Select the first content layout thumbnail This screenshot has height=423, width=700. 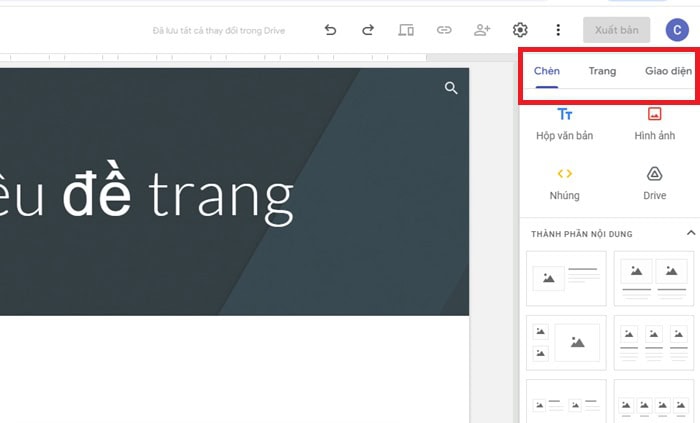[x=566, y=276]
